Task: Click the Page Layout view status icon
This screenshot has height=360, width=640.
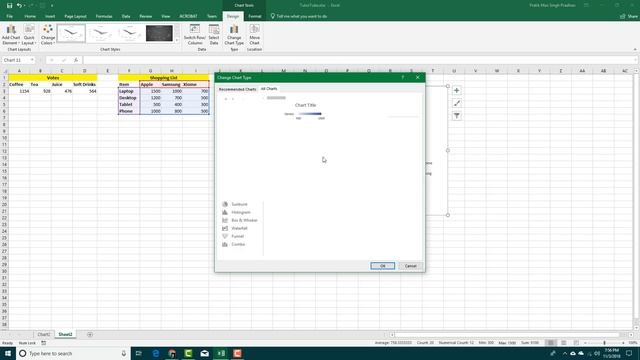Action: 564,343
